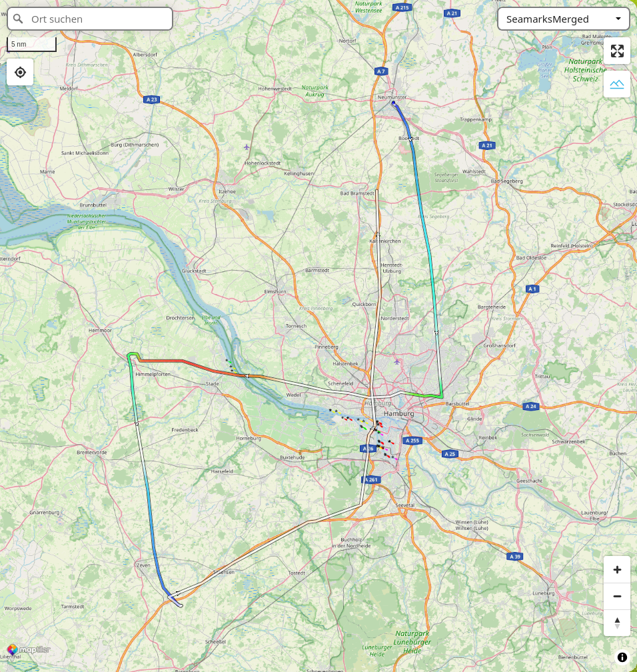Open the MapTiler logo link
The width and height of the screenshot is (637, 672).
tap(29, 650)
